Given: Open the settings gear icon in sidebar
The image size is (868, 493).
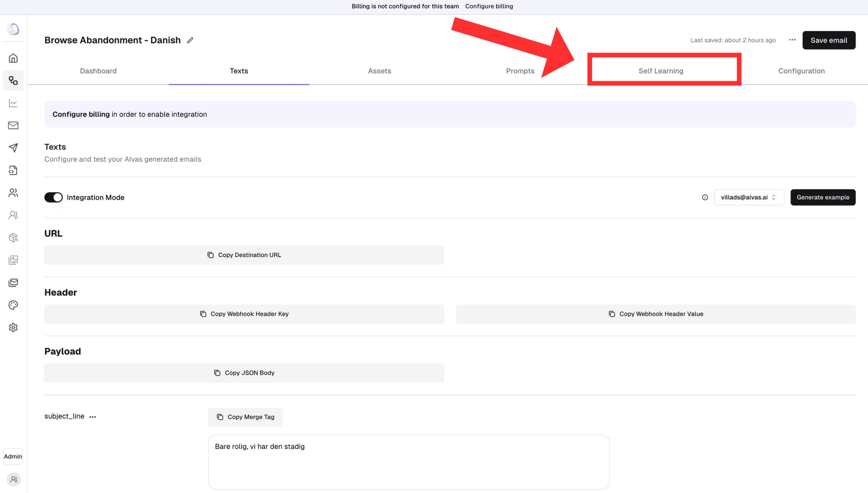Looking at the screenshot, I should click(13, 327).
